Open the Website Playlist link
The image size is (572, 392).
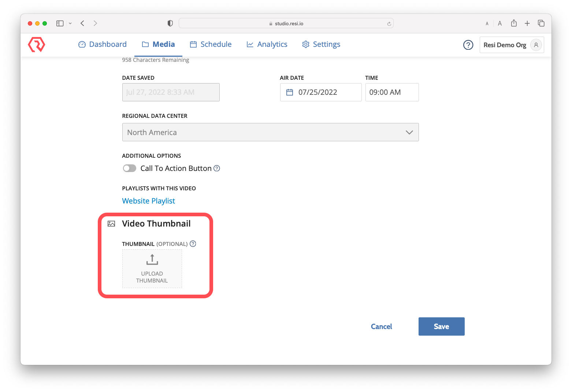[x=149, y=201]
